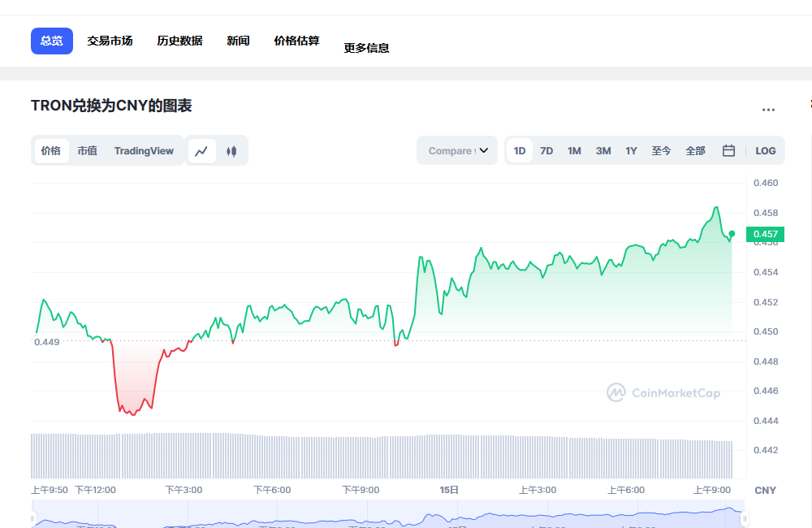
Task: Click the 上午9:50 start time label
Action: [x=50, y=490]
